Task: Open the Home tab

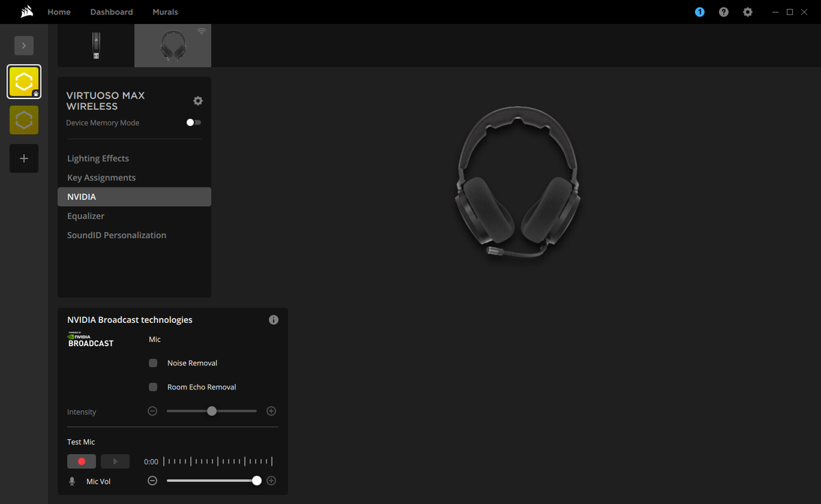Action: click(x=59, y=12)
